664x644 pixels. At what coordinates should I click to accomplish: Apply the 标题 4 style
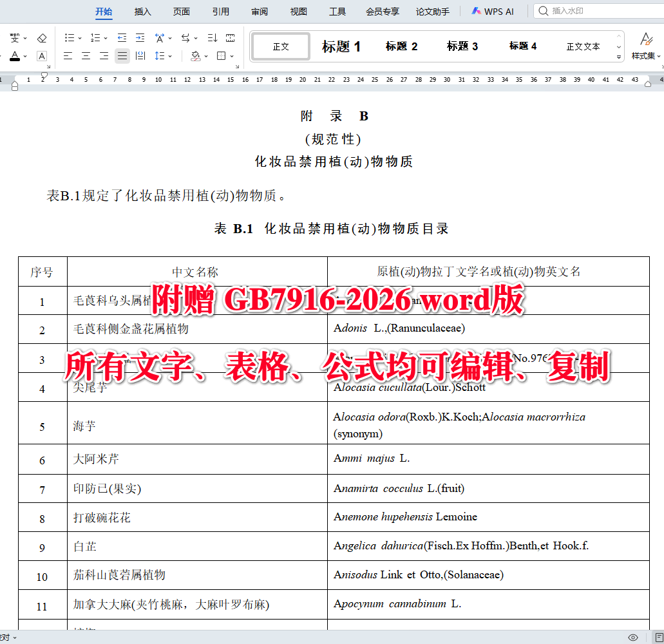pyautogui.click(x=522, y=46)
